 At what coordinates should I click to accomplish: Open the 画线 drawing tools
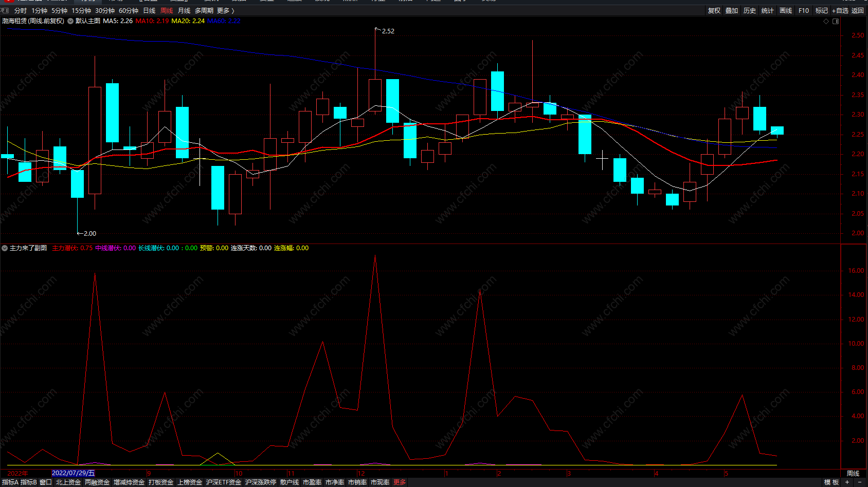[x=786, y=11]
